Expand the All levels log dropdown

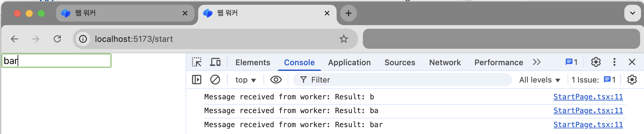point(539,80)
